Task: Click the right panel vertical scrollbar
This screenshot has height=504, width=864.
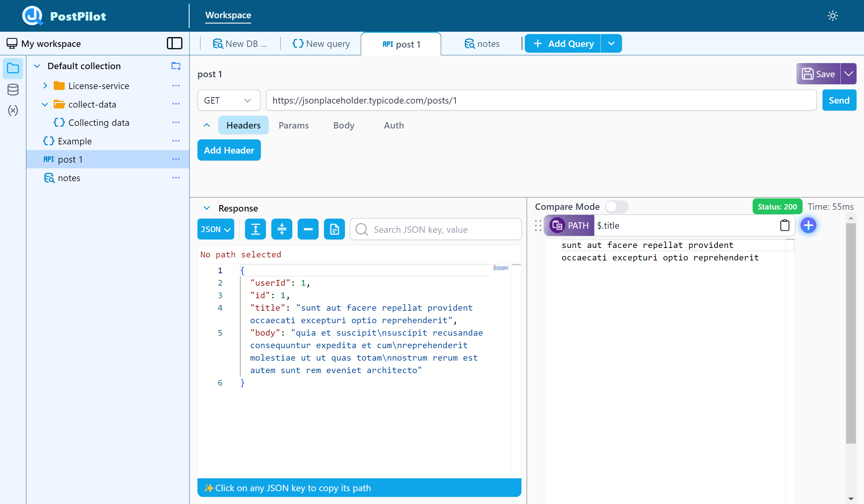Action: (850, 332)
